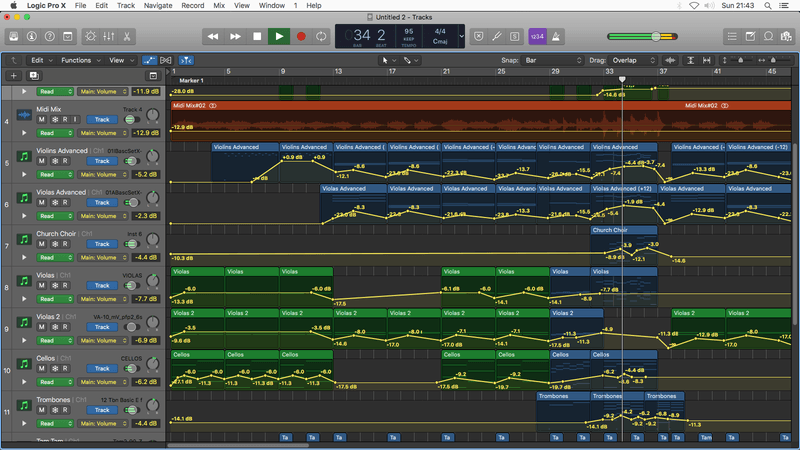Screen dimensions: 800x450
Task: Click the Rewind transport button
Action: point(213,36)
